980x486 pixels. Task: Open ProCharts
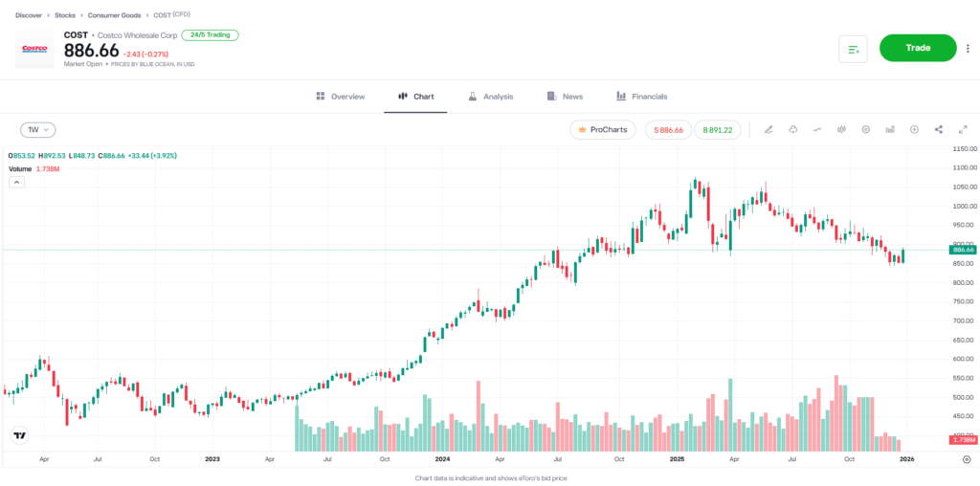[x=603, y=129]
